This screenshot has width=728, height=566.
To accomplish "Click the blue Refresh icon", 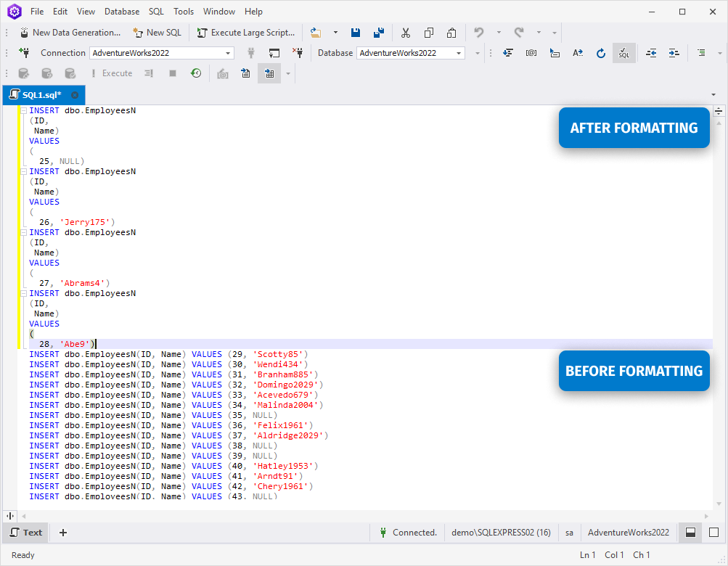I will coord(601,53).
